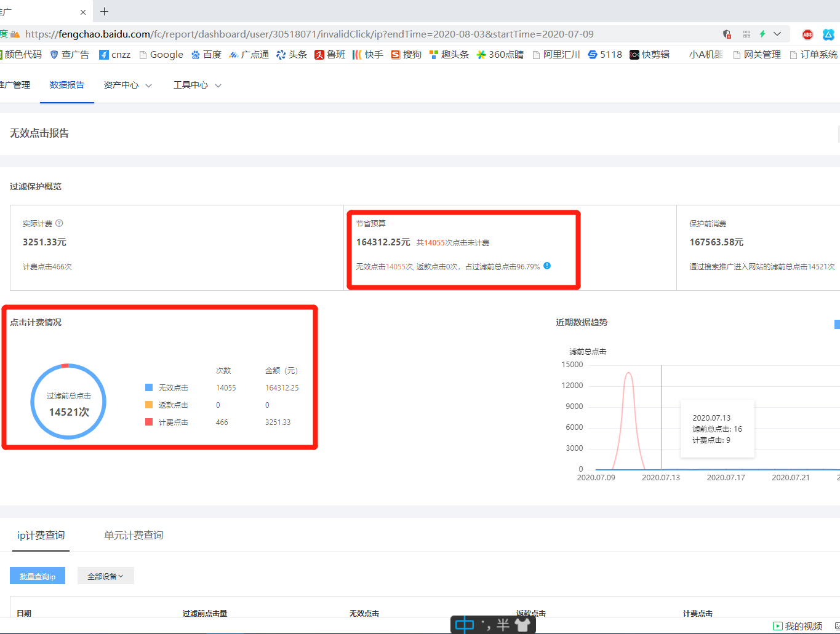
Task: Open the 全部设备 device filter dropdown
Action: click(105, 576)
